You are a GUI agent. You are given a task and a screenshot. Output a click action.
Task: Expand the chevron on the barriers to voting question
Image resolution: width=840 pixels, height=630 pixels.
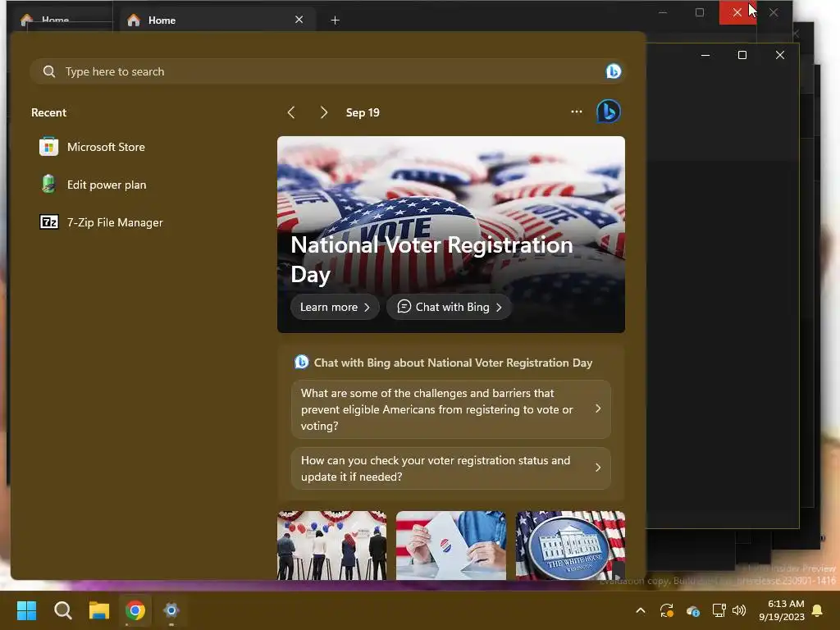598,409
